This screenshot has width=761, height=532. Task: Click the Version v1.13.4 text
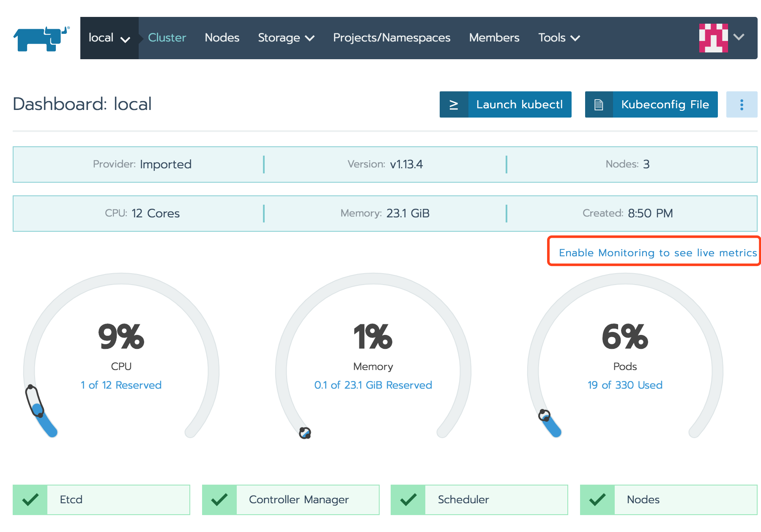coord(385,164)
